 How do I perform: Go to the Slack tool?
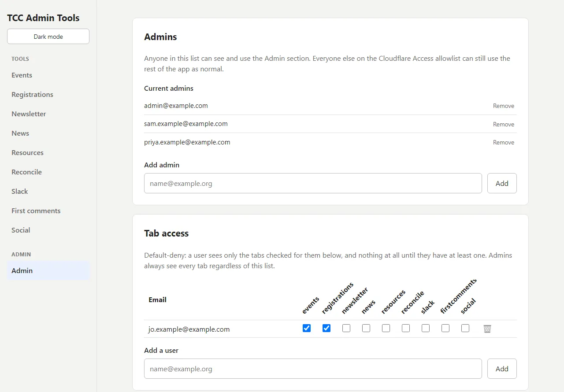pos(48,192)
